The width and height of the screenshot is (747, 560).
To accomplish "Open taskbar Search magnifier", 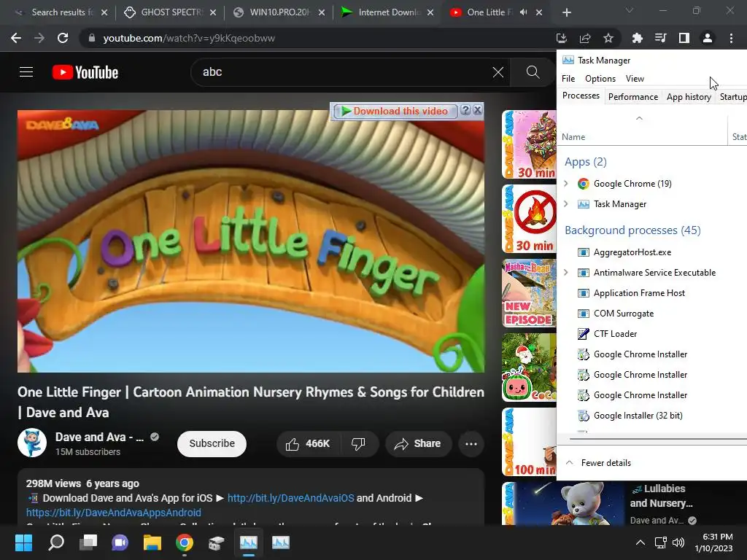I will pyautogui.click(x=56, y=542).
